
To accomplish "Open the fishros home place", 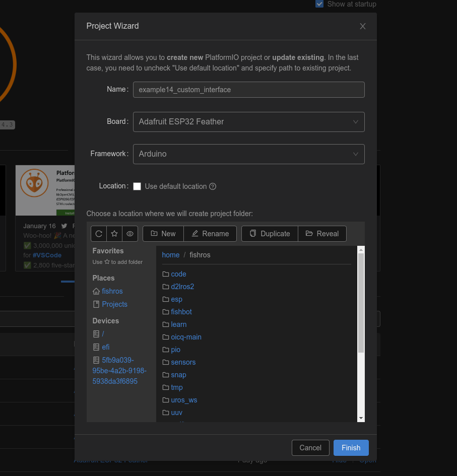I will click(x=112, y=291).
